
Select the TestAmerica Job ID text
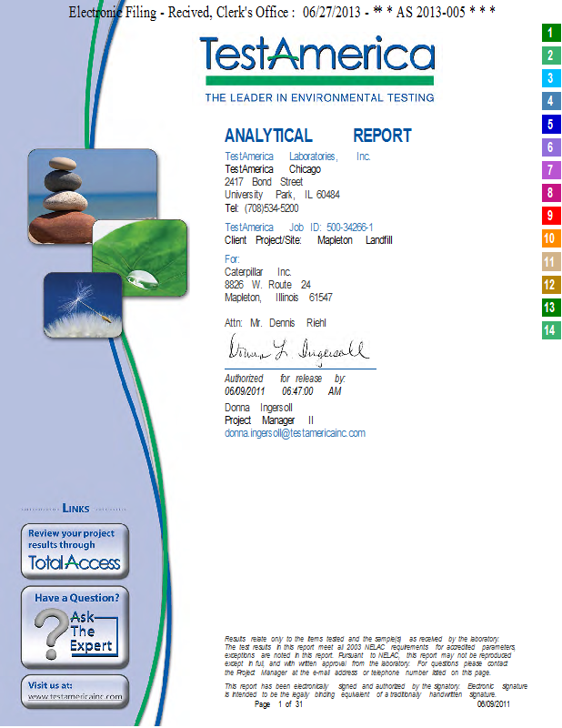pyautogui.click(x=298, y=227)
